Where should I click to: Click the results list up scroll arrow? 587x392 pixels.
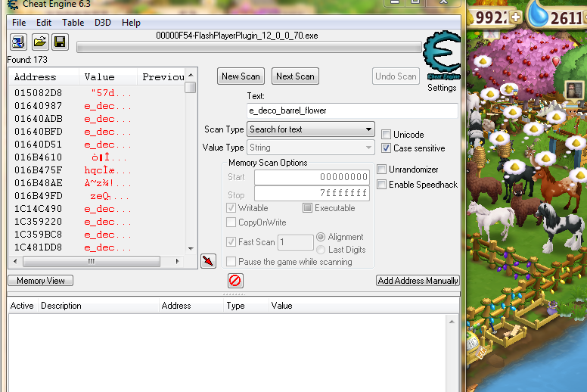pos(191,75)
